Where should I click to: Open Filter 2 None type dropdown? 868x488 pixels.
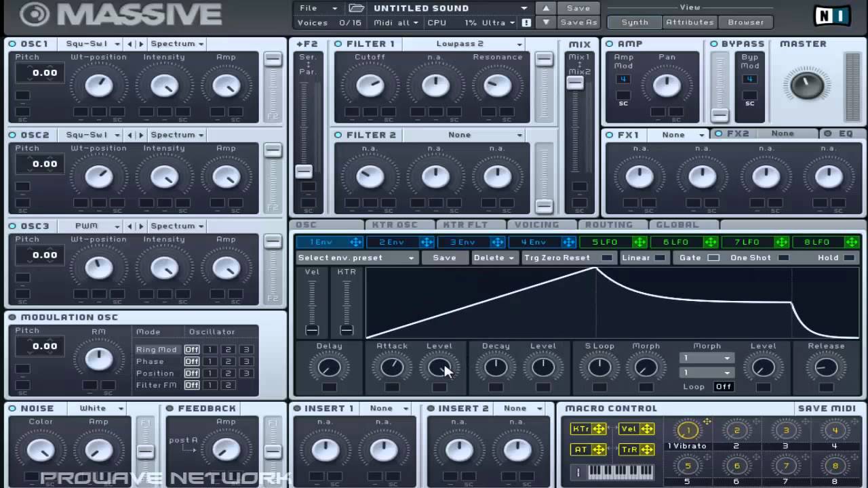click(464, 135)
